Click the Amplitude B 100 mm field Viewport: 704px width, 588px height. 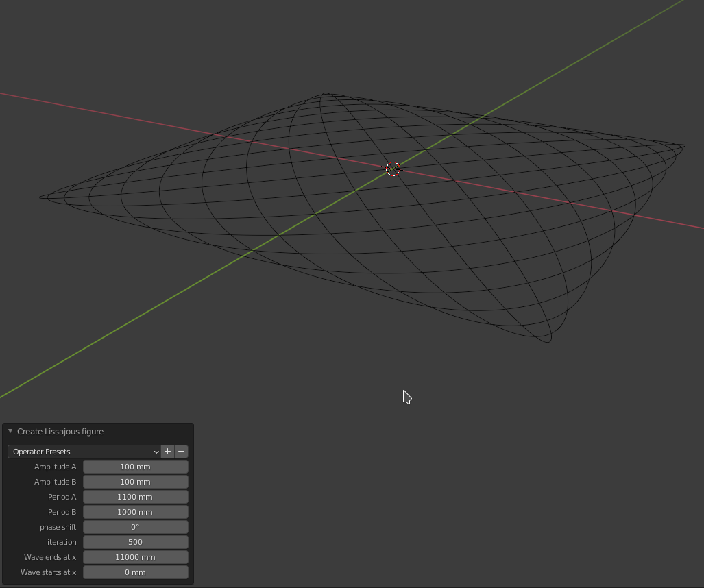135,482
